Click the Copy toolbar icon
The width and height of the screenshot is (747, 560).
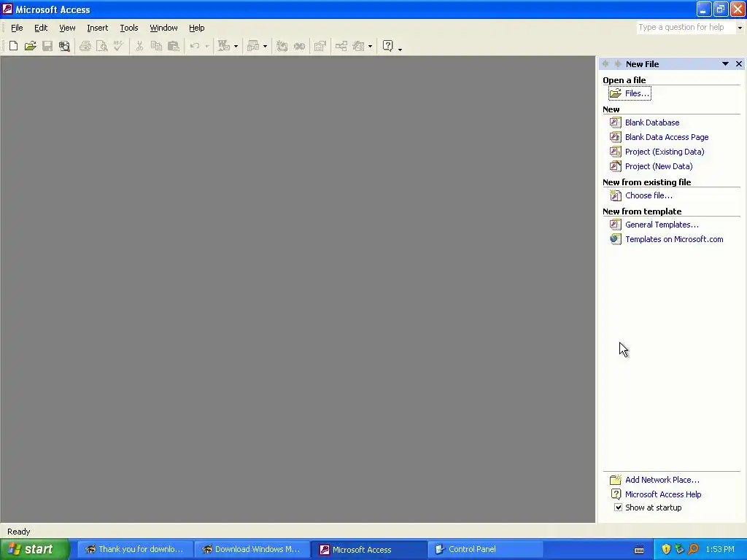pos(156,46)
